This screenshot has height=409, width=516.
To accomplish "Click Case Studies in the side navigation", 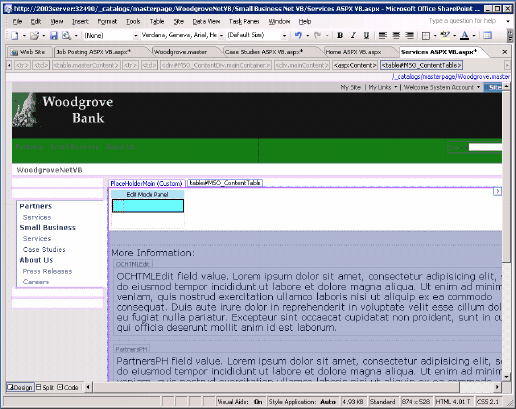I will click(x=44, y=250).
